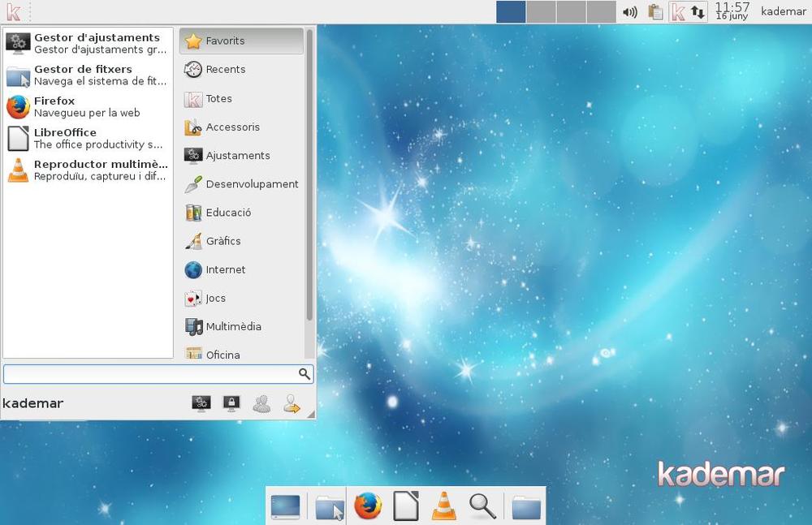The width and height of the screenshot is (812, 525).
Task: Open the kademar applications menu button
Action: pos(13,11)
